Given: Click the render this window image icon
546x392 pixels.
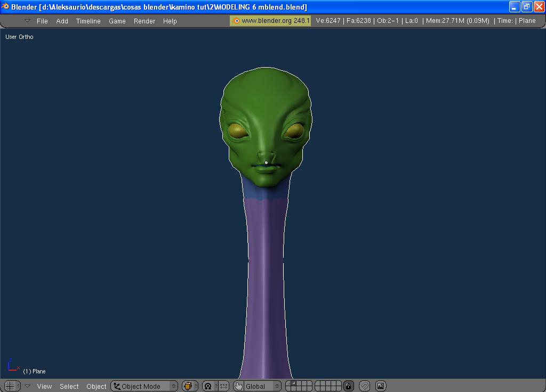Looking at the screenshot, I should pos(381,386).
